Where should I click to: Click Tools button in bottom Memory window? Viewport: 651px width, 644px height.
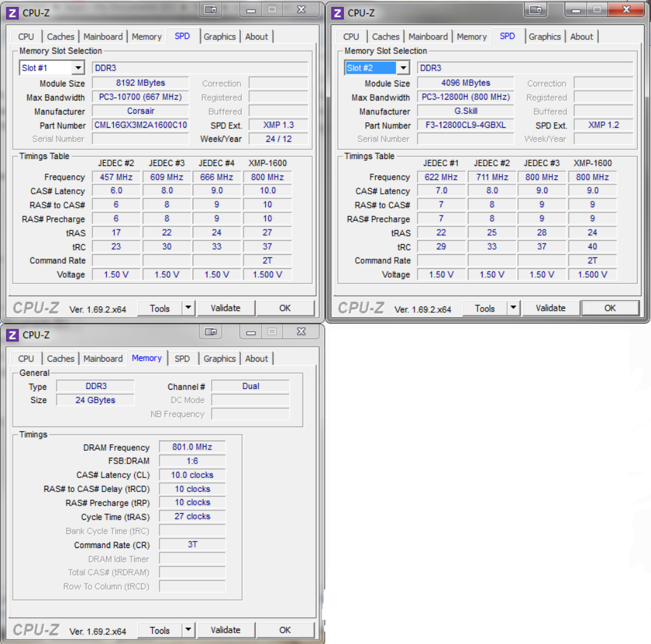point(160,630)
